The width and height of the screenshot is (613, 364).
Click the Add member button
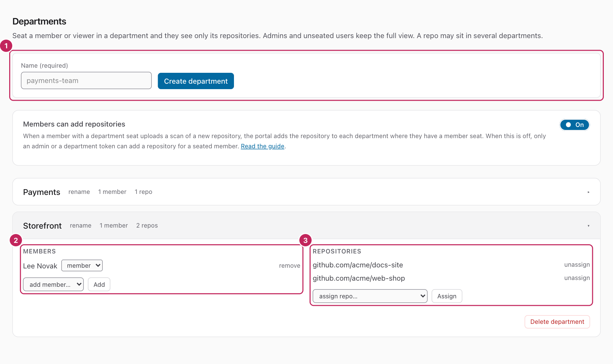(99, 284)
